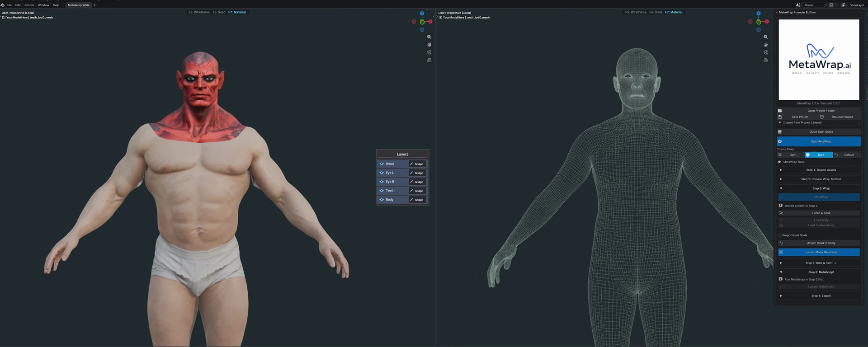Open the File menu
Image resolution: width=868 pixels, height=347 pixels.
coord(9,5)
